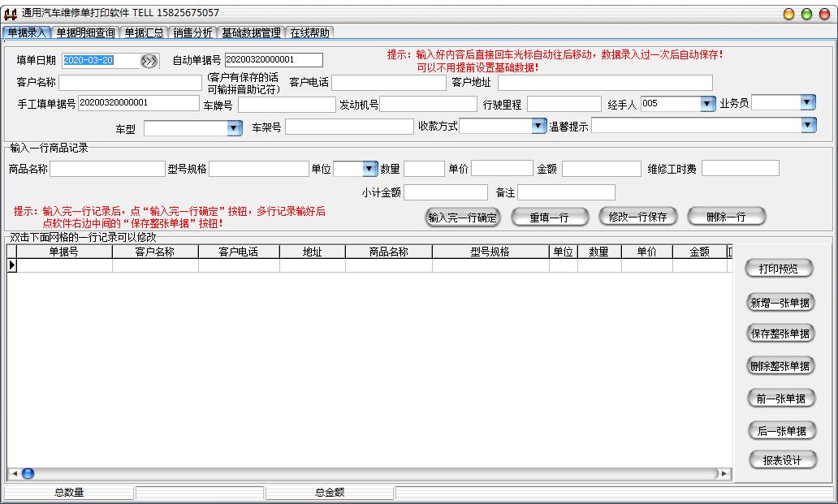838x504 pixels.
Task: Click the 地址 column header
Action: (x=312, y=252)
